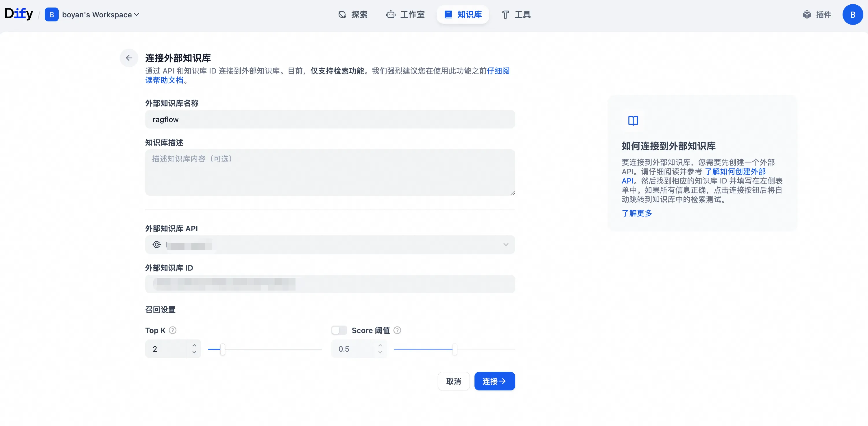The height and width of the screenshot is (426, 868).
Task: Click the Top K slider handle
Action: pos(222,349)
